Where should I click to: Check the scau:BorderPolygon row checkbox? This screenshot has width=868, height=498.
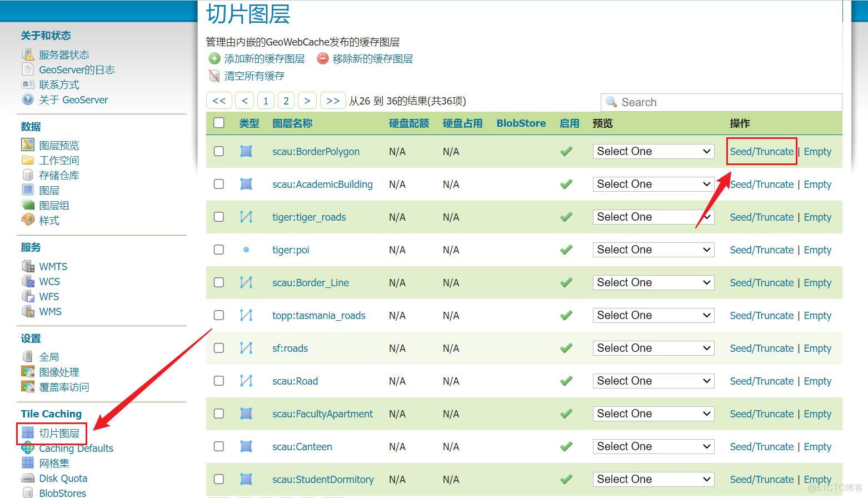click(x=219, y=151)
